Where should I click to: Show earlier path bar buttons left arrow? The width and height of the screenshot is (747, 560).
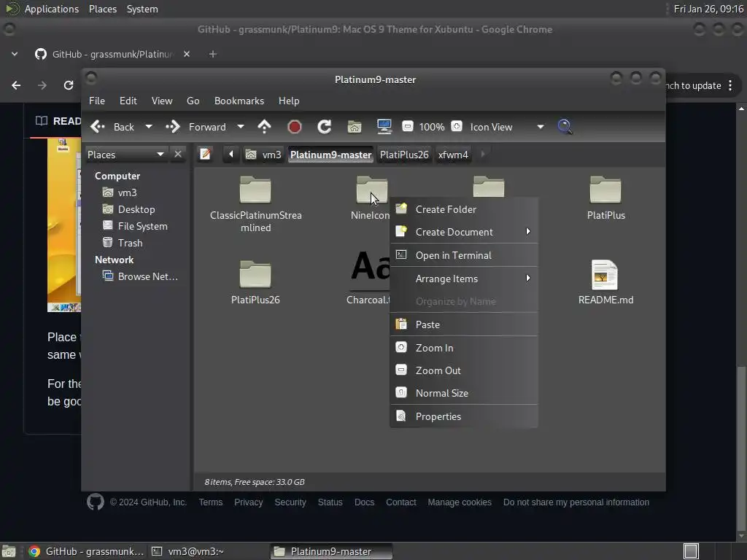pyautogui.click(x=231, y=155)
